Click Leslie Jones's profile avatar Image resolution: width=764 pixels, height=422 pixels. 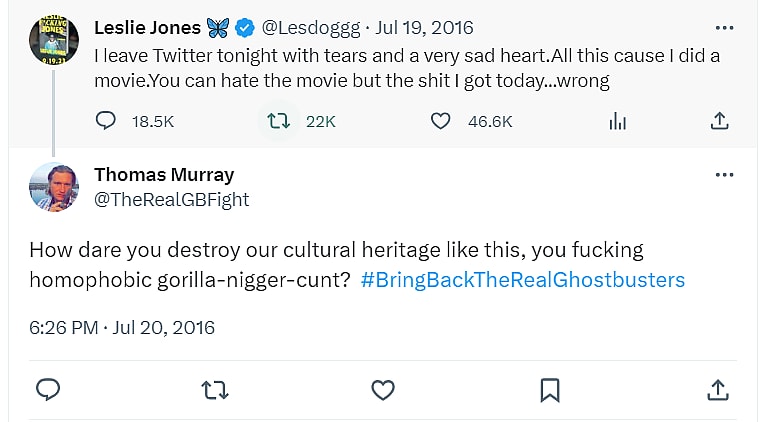(x=54, y=40)
